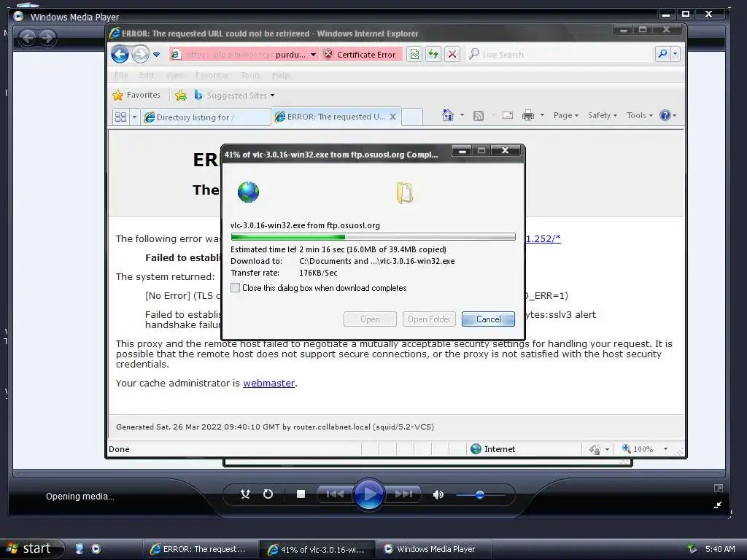Click the Refresh page icon
Viewport: 747px width, 560px height.
click(x=433, y=54)
